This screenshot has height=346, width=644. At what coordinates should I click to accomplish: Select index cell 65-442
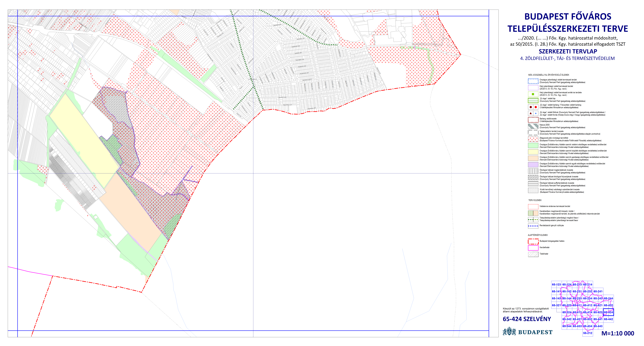click(608, 319)
